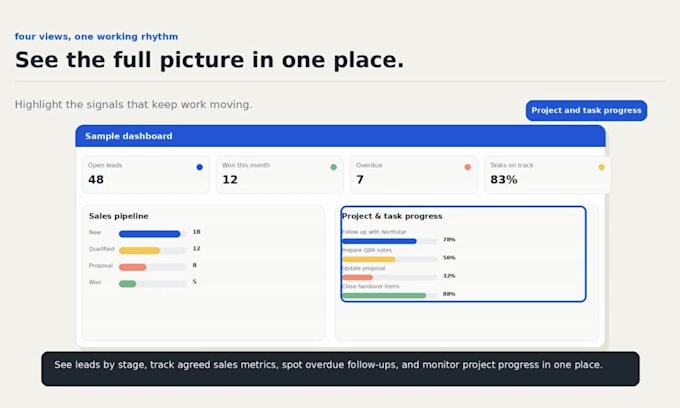The height and width of the screenshot is (408, 680).
Task: Click the Sales pipeline panel title
Action: click(118, 216)
